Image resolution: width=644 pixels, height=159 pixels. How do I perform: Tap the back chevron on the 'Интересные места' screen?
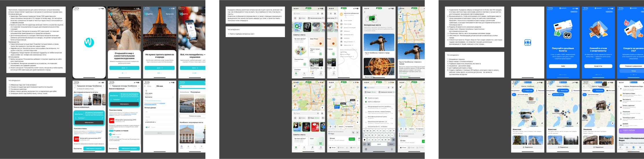click(x=364, y=12)
